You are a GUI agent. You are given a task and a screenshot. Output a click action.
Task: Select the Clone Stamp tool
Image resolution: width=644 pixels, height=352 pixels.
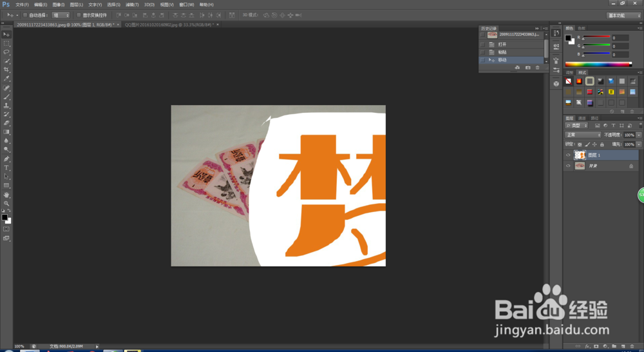coord(6,106)
